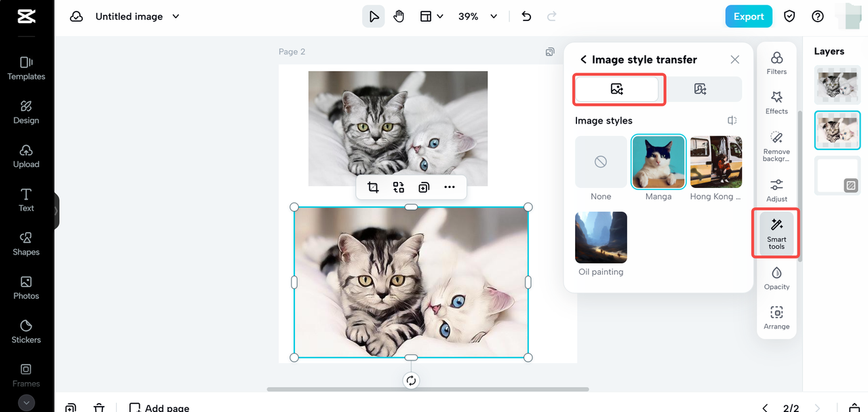The height and width of the screenshot is (412, 868).
Task: Open the Stickers panel
Action: coord(26,332)
